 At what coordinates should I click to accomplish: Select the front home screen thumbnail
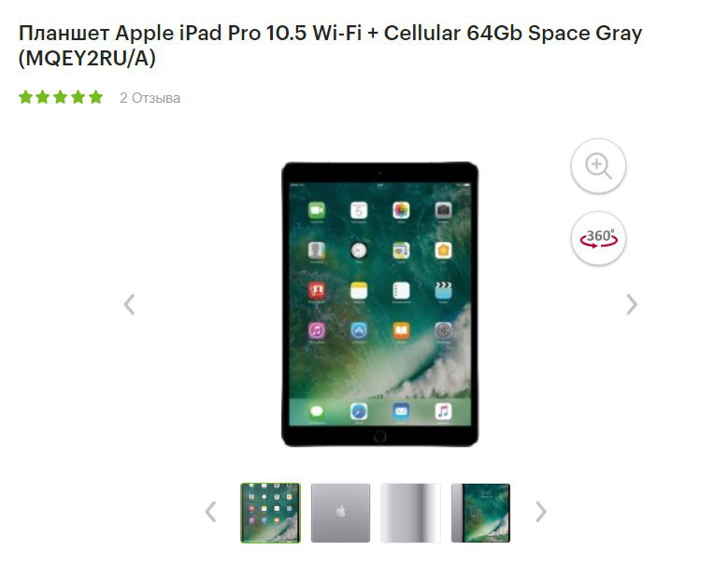[271, 513]
